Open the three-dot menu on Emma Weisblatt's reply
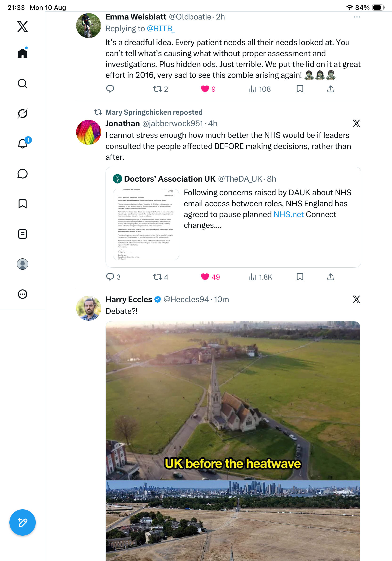 tap(357, 17)
